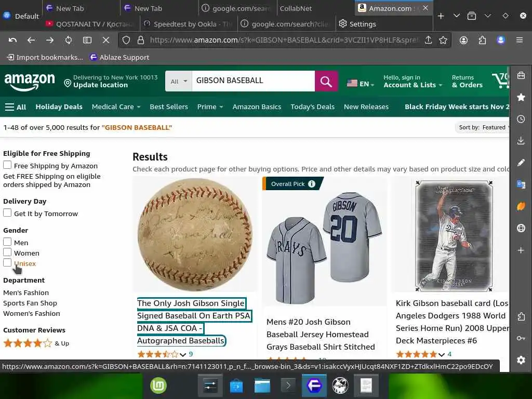The image size is (532, 399).
Task: Open the Gibson 20 Grays jersey image
Action: tap(324, 248)
